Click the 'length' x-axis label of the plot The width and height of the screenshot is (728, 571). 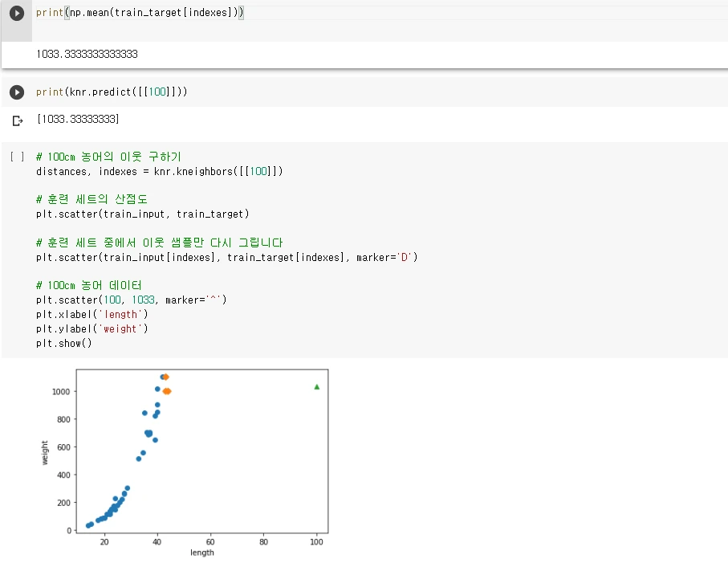(x=202, y=553)
